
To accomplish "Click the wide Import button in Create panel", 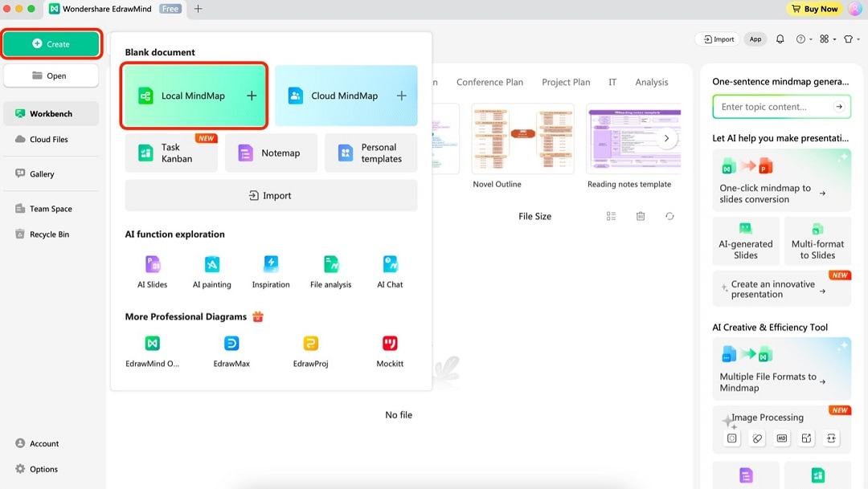I will 271,195.
